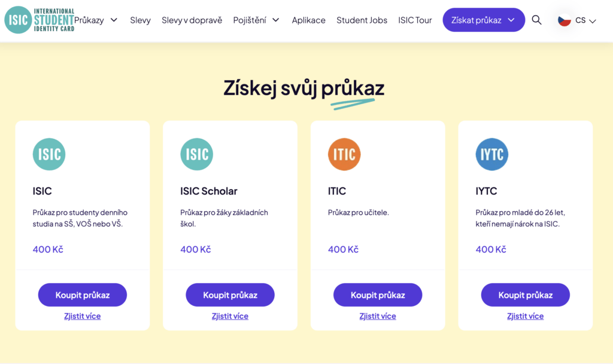Visit the ISIC Tour page
This screenshot has width=613, height=364.
415,20
